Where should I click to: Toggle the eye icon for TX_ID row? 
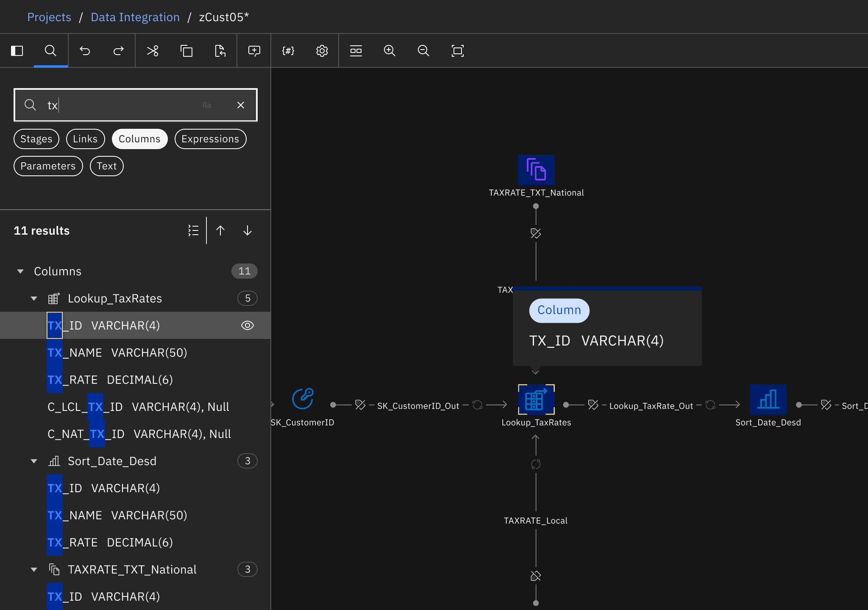coord(248,325)
